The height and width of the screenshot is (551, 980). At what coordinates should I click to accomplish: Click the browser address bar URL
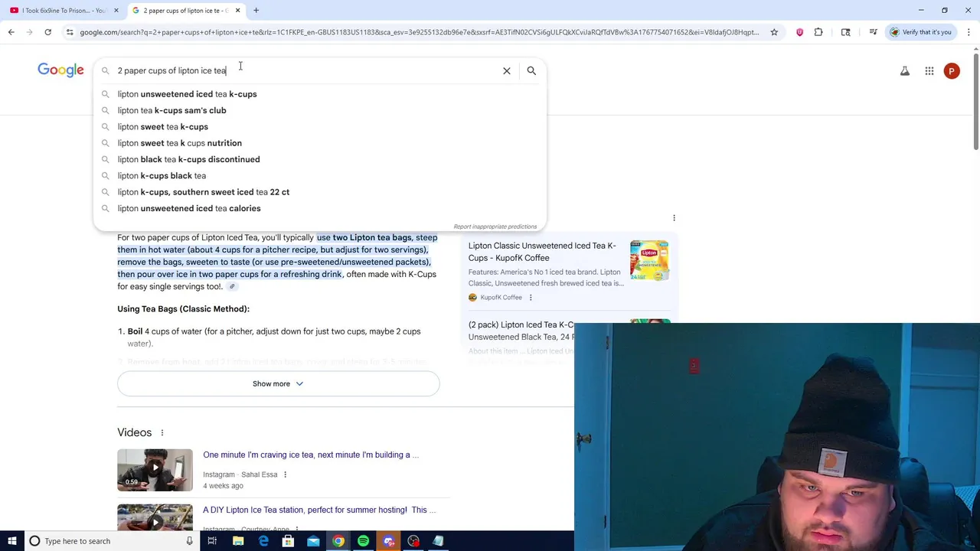[x=419, y=32]
